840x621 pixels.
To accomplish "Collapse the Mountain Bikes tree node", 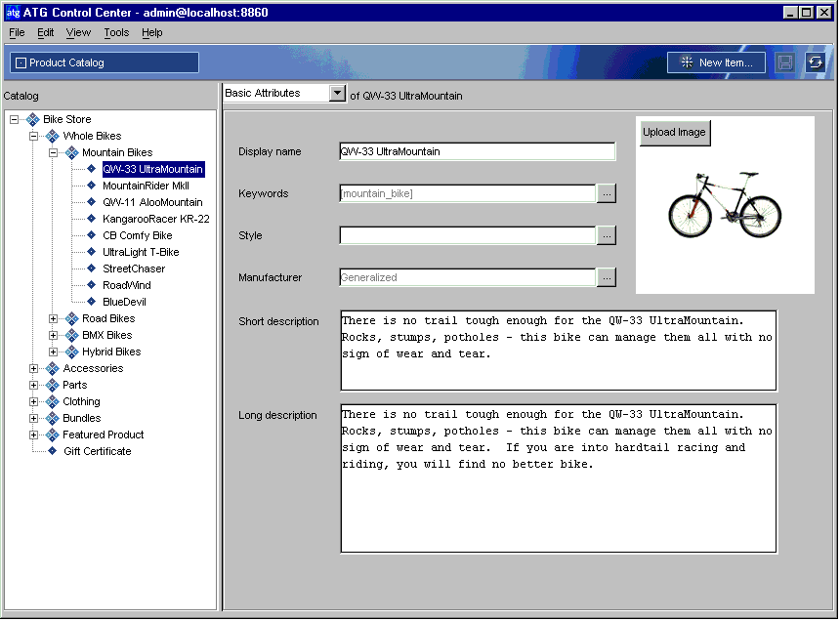I will (53, 152).
